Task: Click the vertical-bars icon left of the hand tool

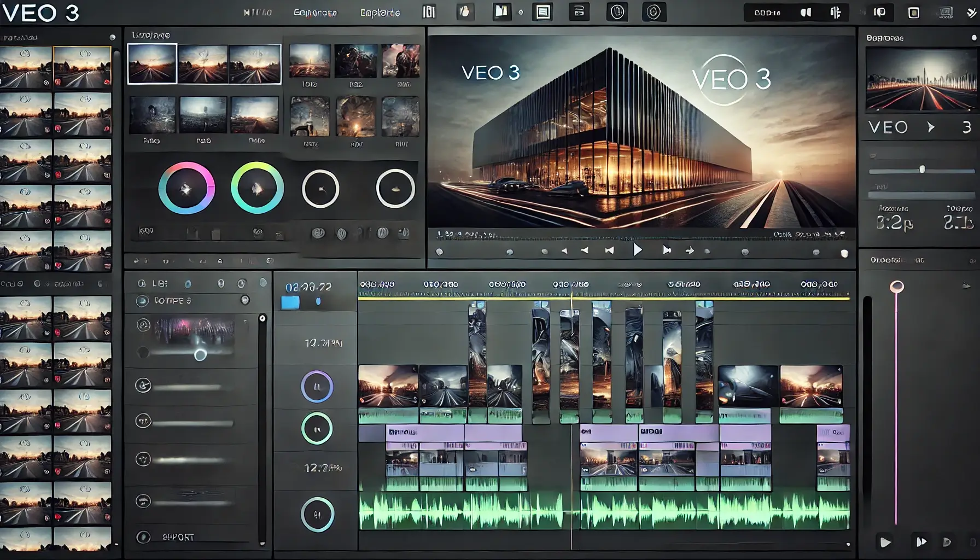Action: [429, 12]
